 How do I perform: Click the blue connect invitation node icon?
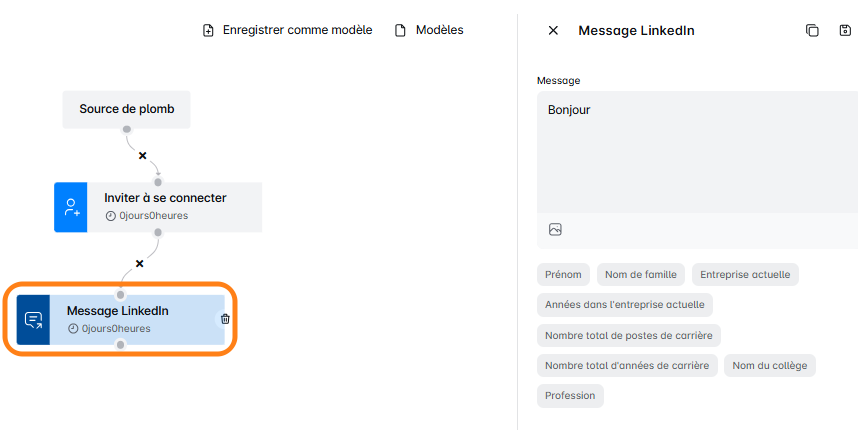coord(71,207)
